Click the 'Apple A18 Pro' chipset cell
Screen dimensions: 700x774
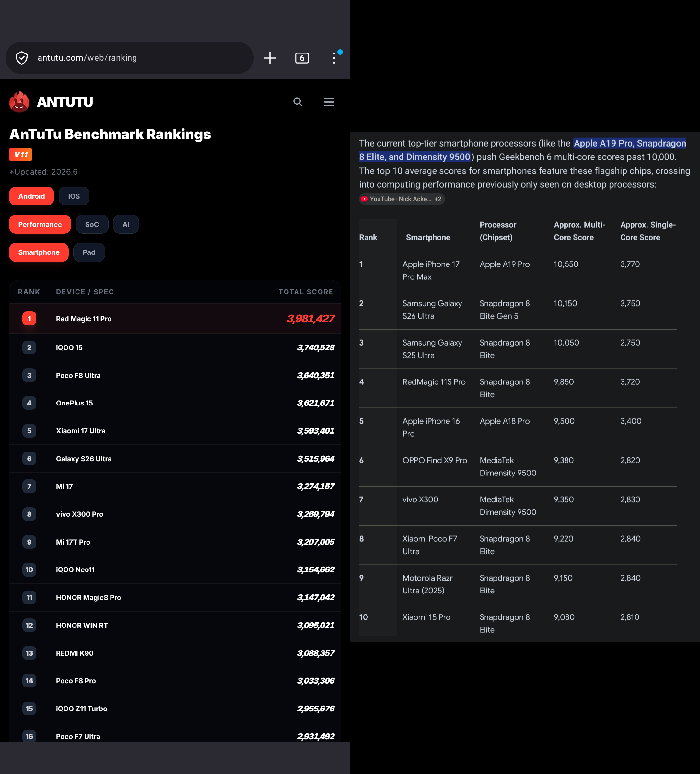pos(505,421)
